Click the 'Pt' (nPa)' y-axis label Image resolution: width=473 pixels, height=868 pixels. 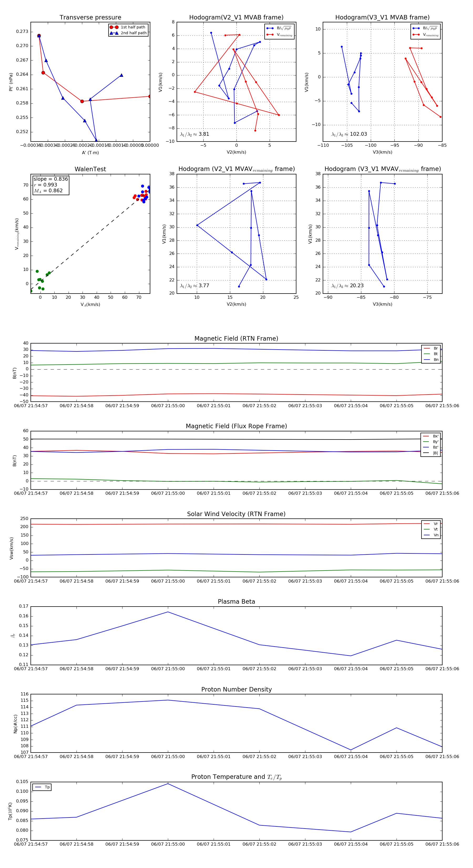(x=11, y=82)
